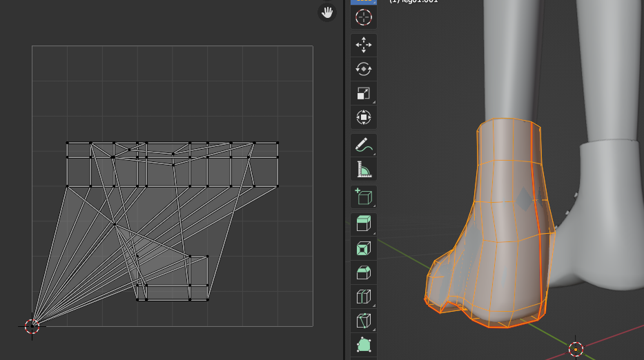The width and height of the screenshot is (644, 360).
Task: Click the 2D cursor in the UV editor
Action: [x=32, y=326]
